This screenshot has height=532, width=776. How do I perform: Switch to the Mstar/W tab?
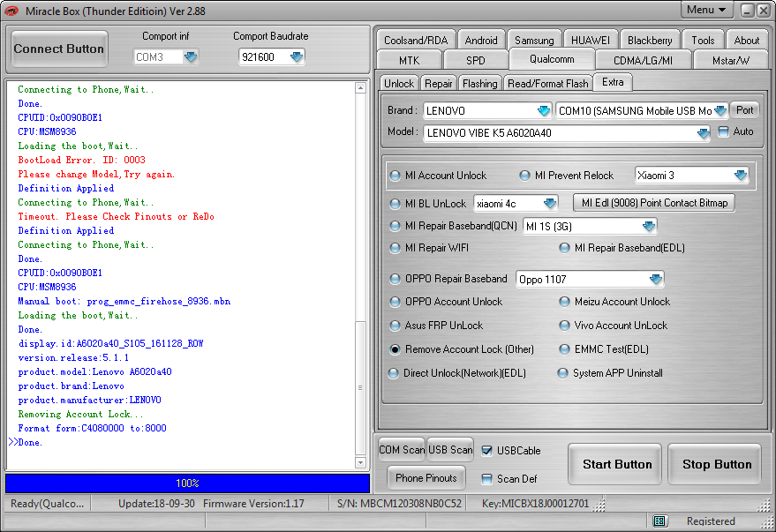[730, 60]
